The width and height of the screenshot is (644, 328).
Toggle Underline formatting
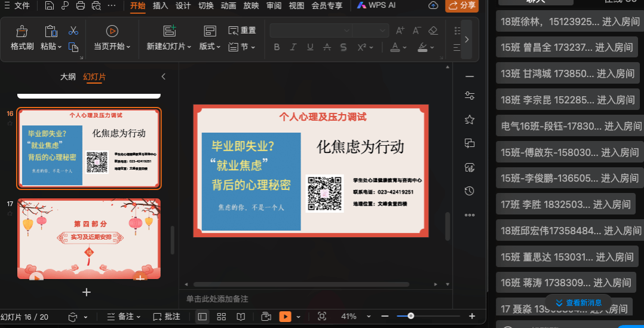point(310,47)
